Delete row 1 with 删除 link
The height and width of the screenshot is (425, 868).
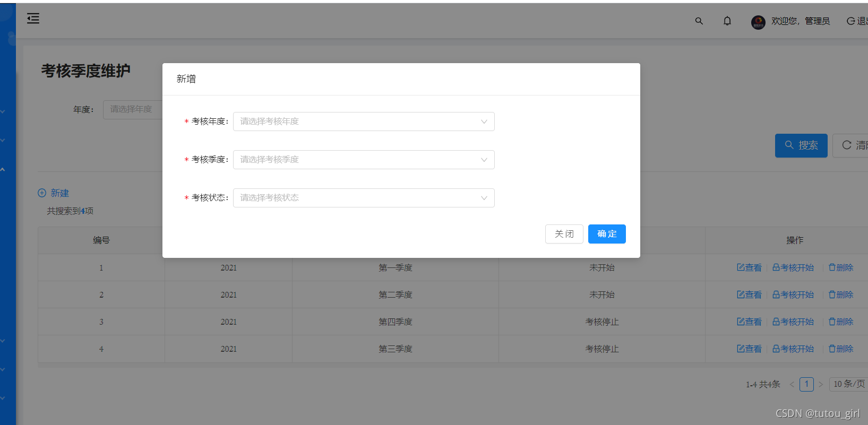click(841, 268)
